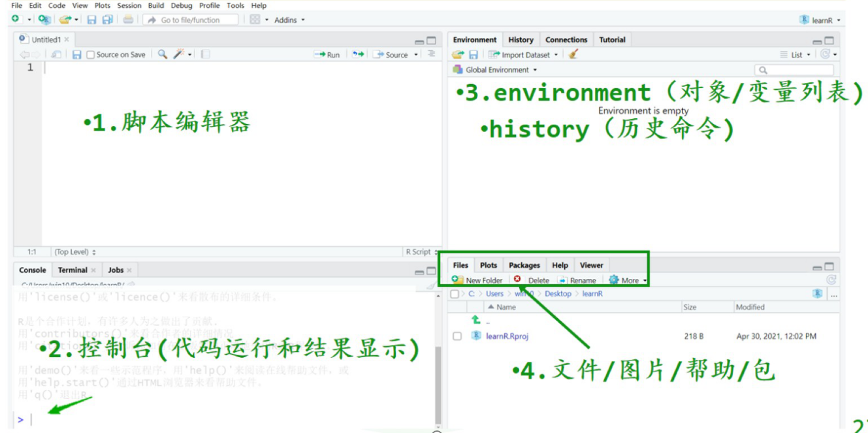Click the Run button
Image resolution: width=868 pixels, height=433 pixels.
(x=327, y=55)
